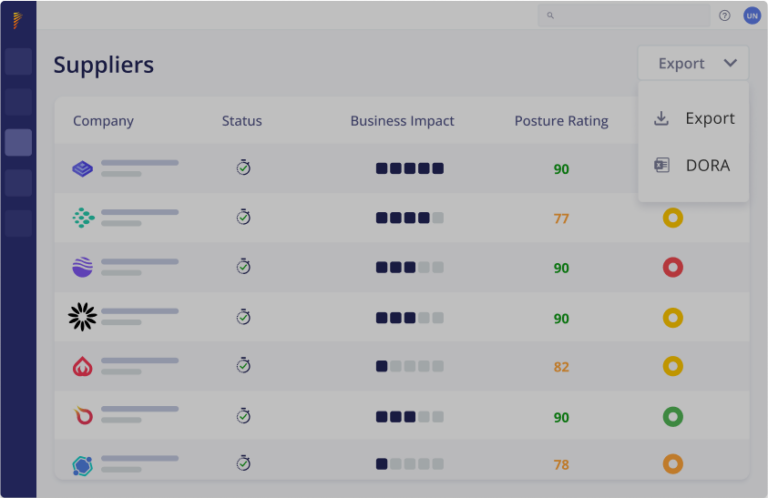Click the teal dotted supplier logo

point(82,218)
